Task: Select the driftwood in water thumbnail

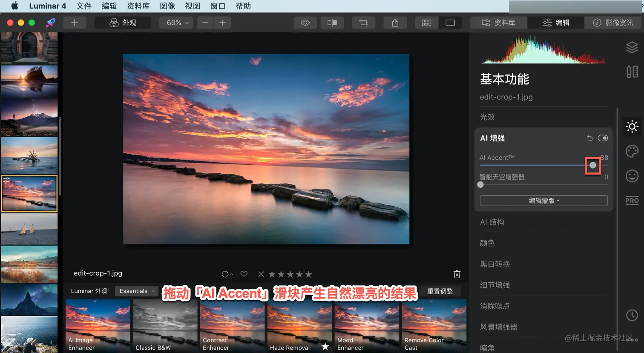Action: point(29,155)
